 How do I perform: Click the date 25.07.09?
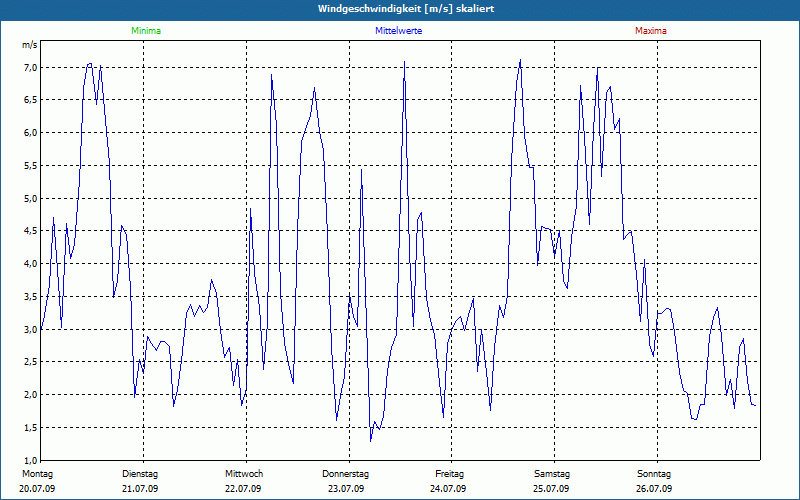[551, 489]
